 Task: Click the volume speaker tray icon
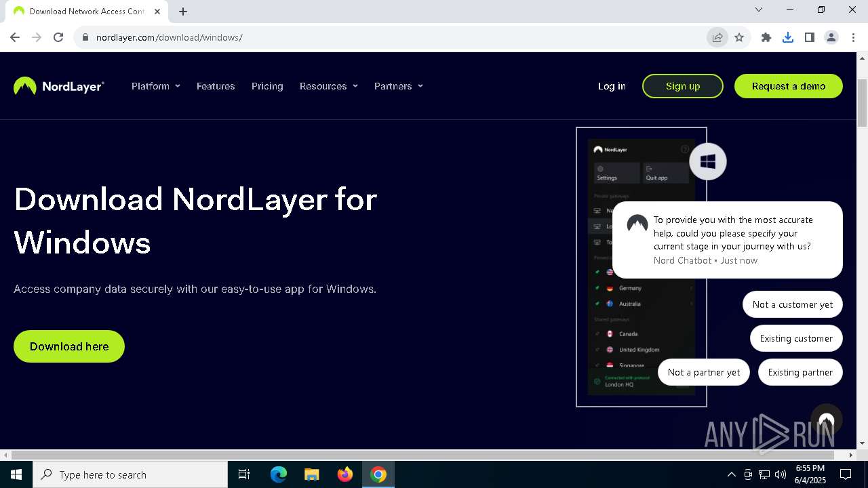(x=781, y=474)
